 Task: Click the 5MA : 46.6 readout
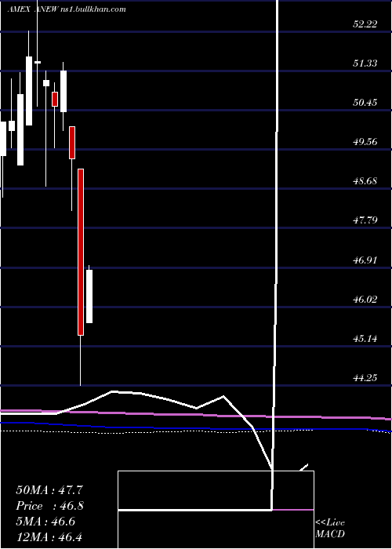pos(45,521)
